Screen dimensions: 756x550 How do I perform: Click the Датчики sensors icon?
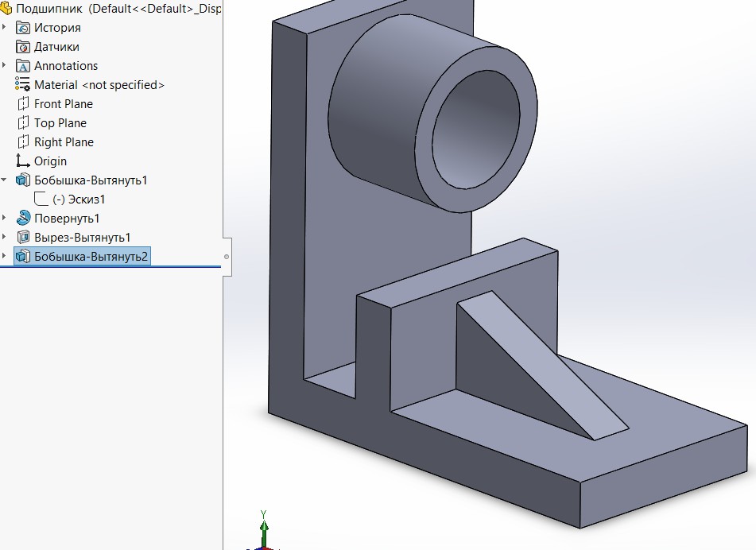pos(23,47)
